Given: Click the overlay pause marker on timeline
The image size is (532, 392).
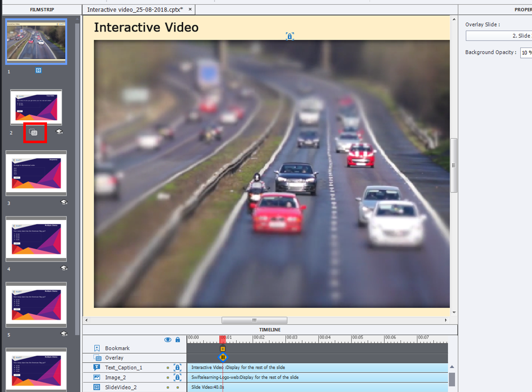Looking at the screenshot, I should 223,357.
